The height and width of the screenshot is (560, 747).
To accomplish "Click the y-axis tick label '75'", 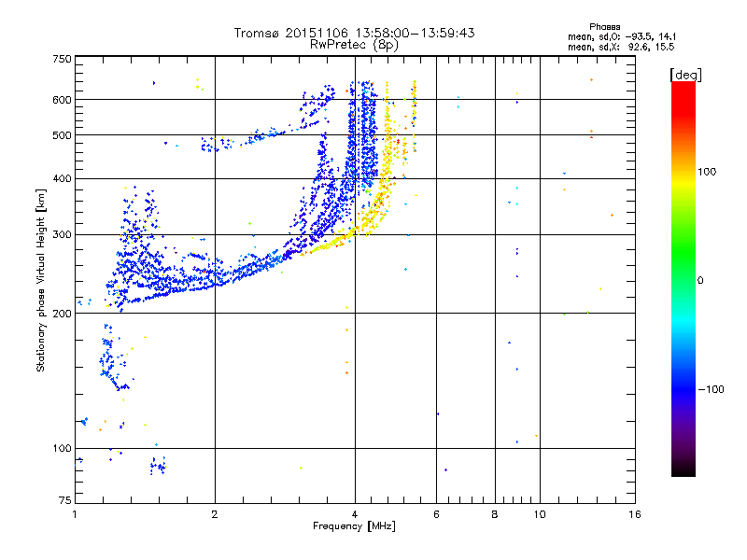I will click(65, 500).
